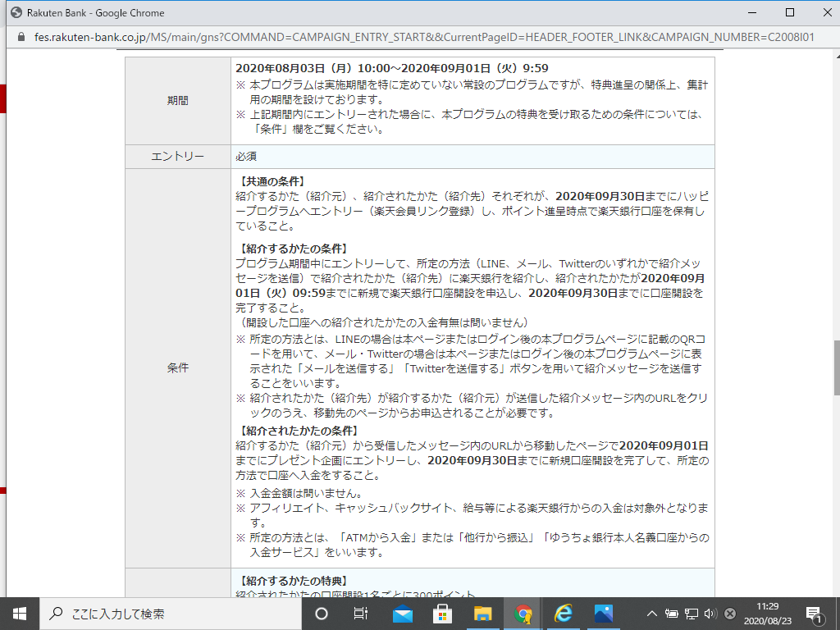This screenshot has height=630, width=840.
Task: Click the 【紹介するかたの特典】 heading
Action: click(294, 582)
